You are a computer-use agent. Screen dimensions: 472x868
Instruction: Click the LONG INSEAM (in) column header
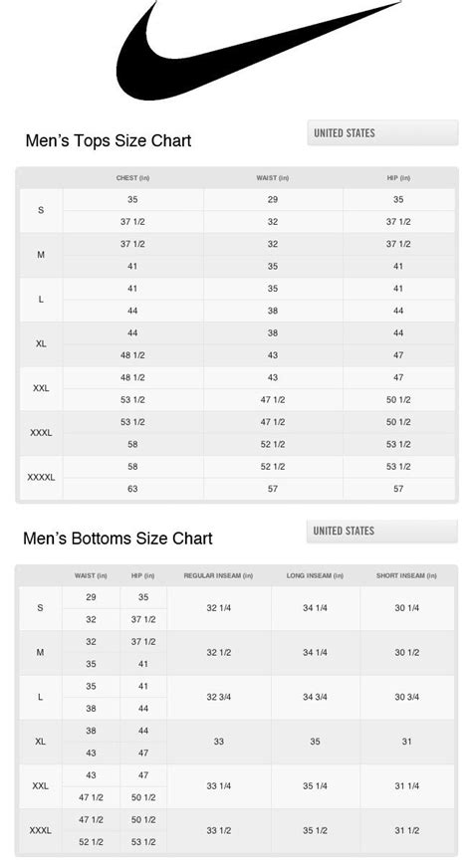pyautogui.click(x=315, y=575)
